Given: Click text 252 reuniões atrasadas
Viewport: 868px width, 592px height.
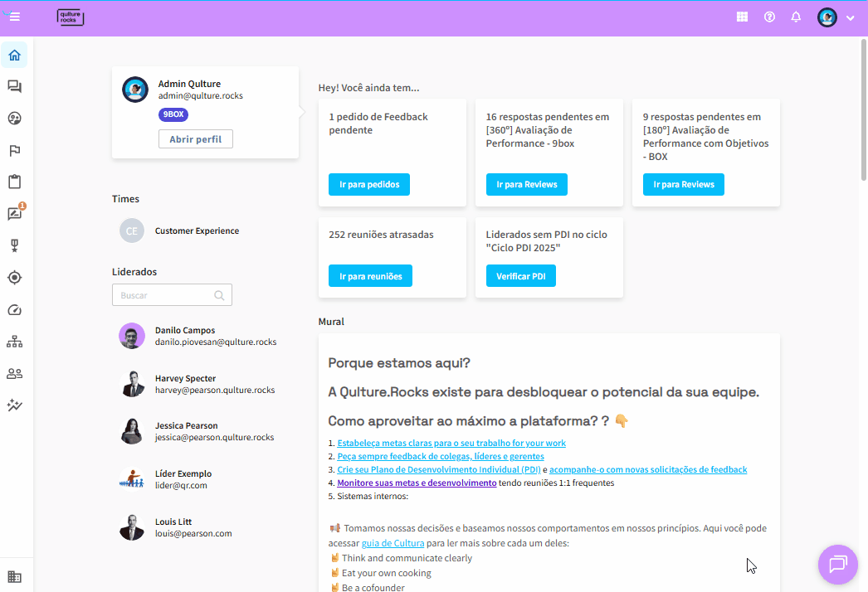Looking at the screenshot, I should click(x=381, y=235).
